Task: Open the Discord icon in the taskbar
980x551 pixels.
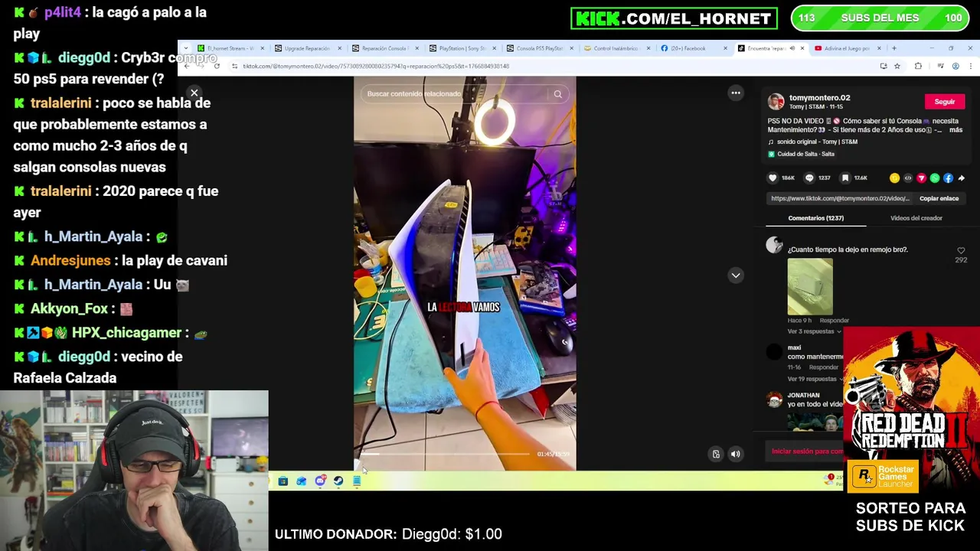Action: coord(320,481)
